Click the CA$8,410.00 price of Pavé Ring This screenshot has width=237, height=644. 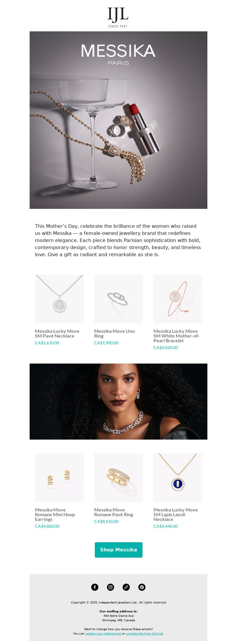(x=106, y=522)
